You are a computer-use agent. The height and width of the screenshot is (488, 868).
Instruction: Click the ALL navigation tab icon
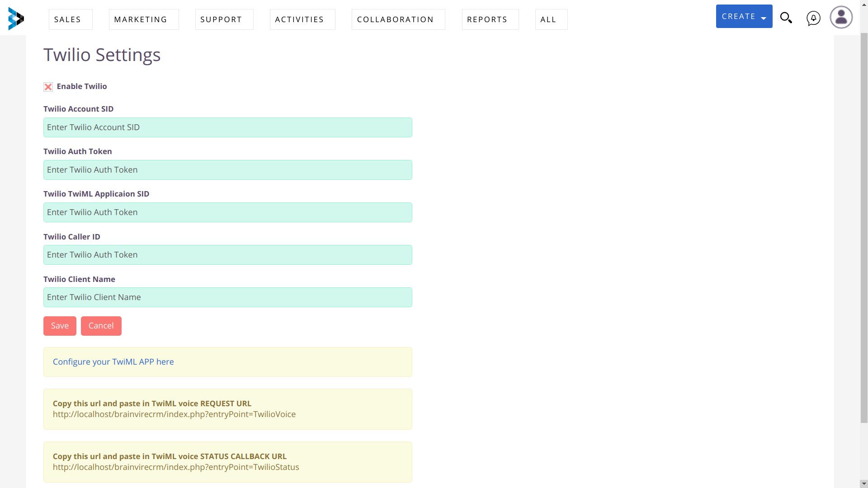click(x=548, y=19)
